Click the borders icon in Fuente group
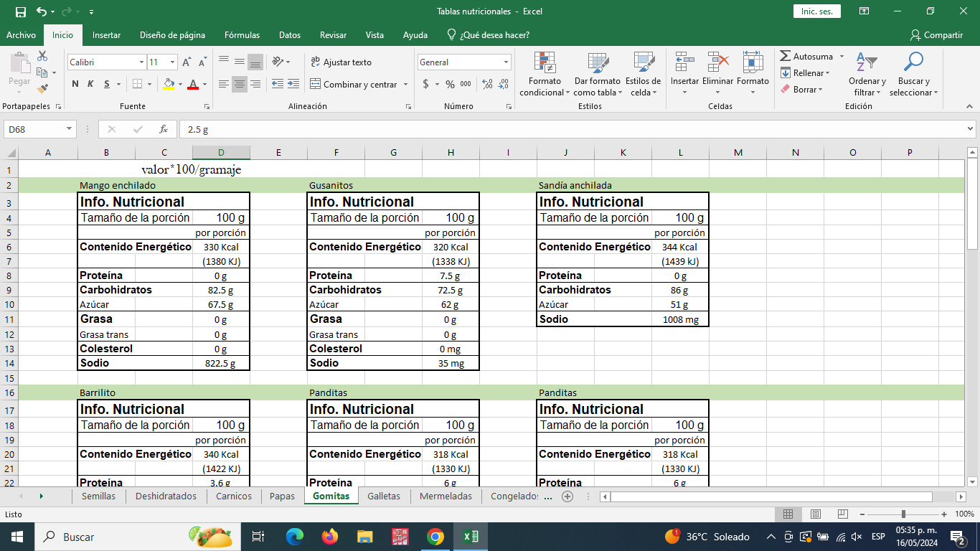 tap(138, 84)
